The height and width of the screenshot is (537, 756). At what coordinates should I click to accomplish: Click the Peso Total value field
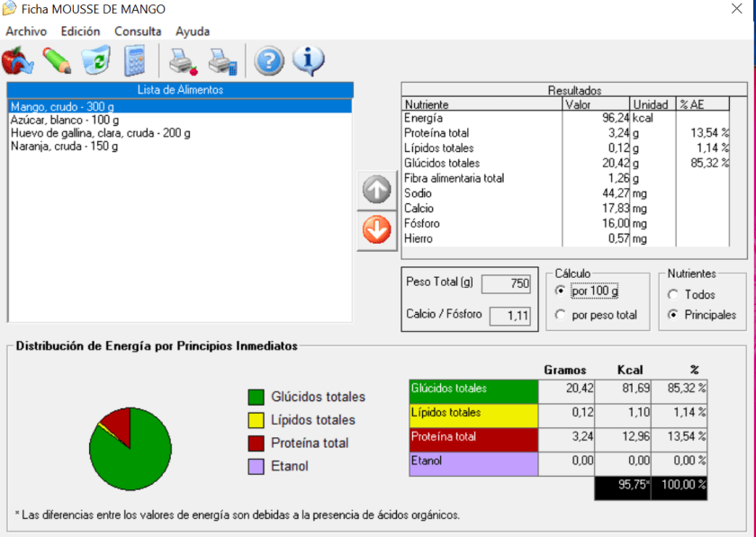click(x=506, y=284)
